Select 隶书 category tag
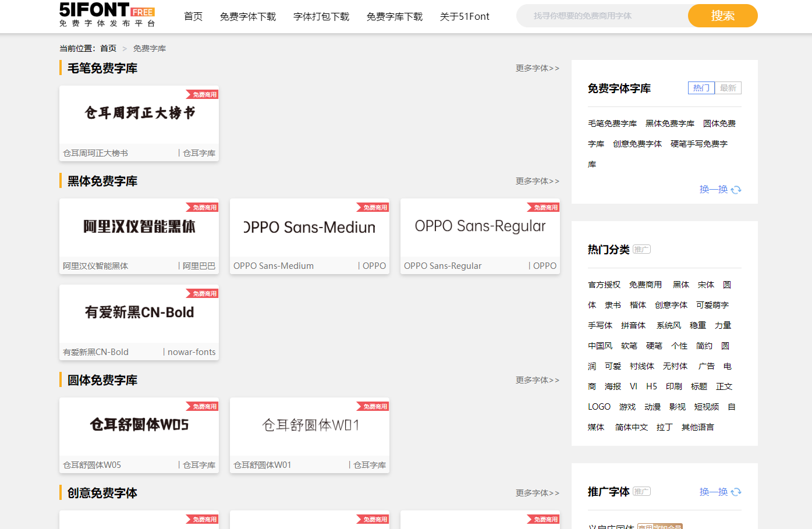This screenshot has height=529, width=812. point(613,305)
